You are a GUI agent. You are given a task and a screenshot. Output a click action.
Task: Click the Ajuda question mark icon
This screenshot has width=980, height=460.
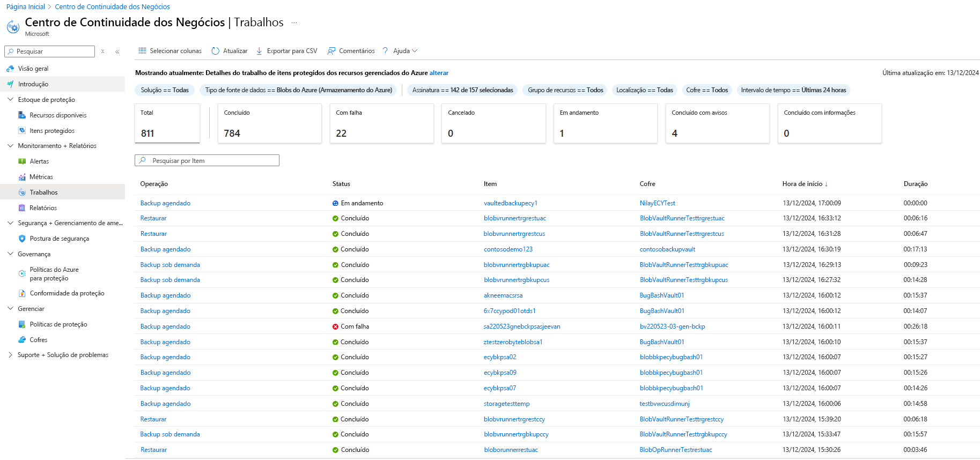(x=385, y=51)
